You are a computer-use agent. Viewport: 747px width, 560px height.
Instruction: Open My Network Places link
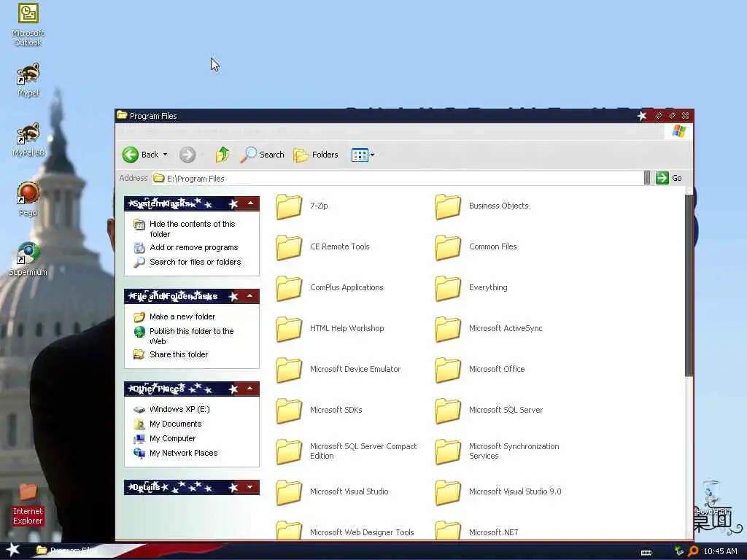pyautogui.click(x=183, y=453)
